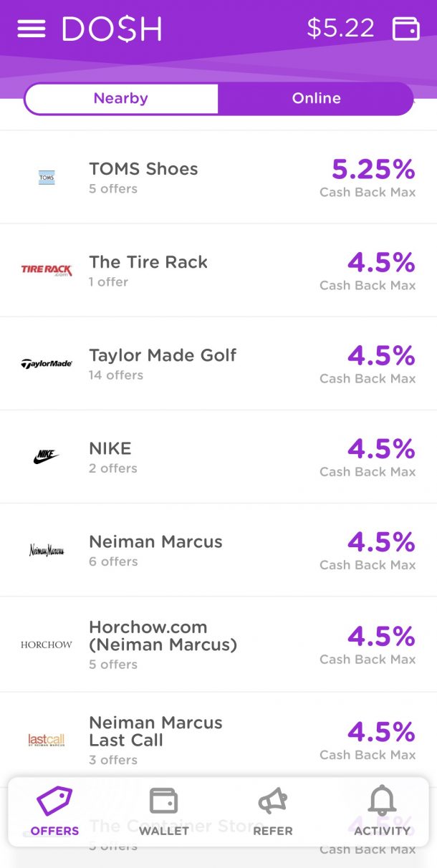Tap the Refer megaphone icon

[x=273, y=802]
